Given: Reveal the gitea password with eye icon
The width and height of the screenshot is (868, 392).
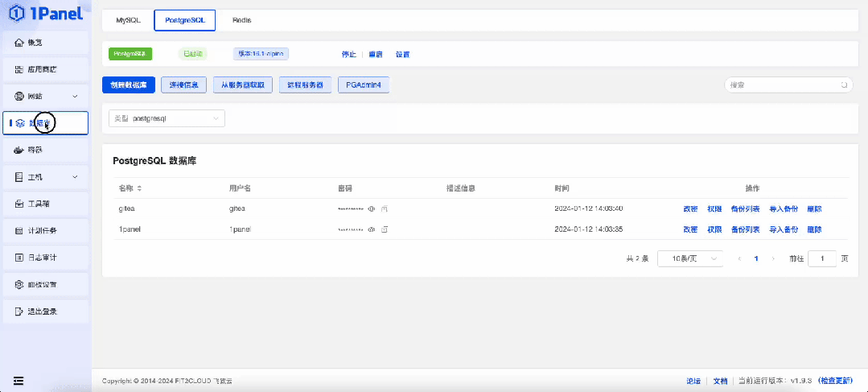Looking at the screenshot, I should (372, 209).
